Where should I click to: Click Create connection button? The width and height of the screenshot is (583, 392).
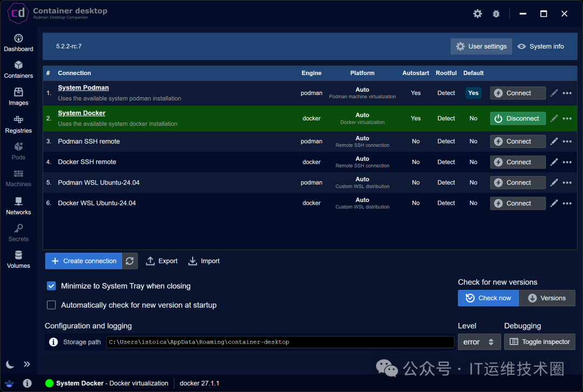click(84, 261)
